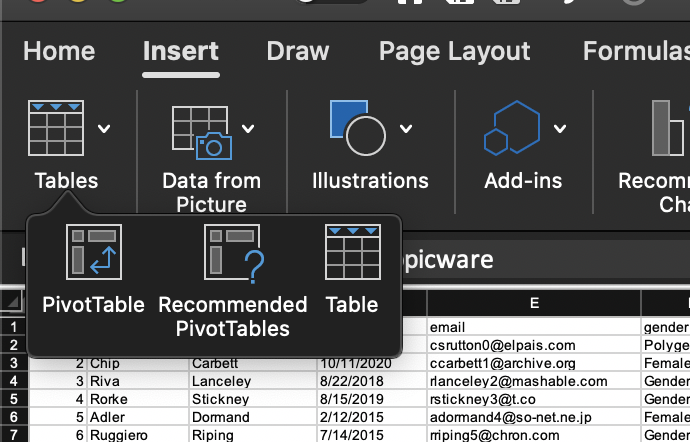Select cell rstickney3@t.co
The width and height of the screenshot is (690, 442).
534,399
